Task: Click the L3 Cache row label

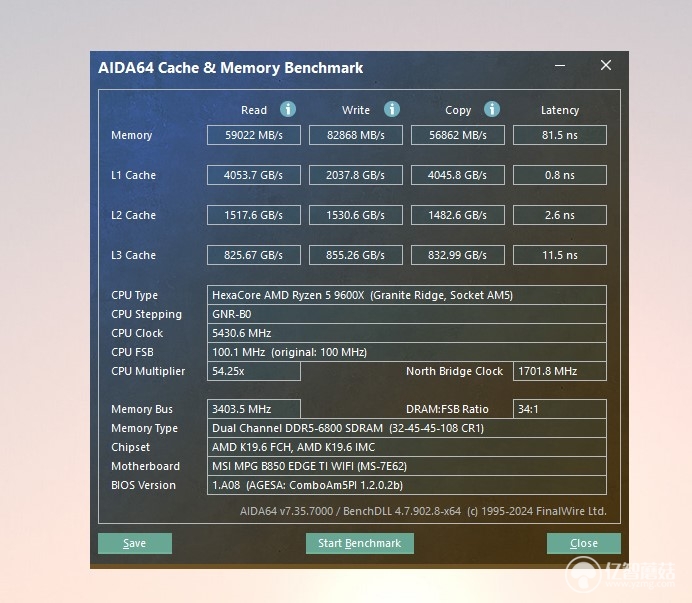Action: [x=133, y=255]
